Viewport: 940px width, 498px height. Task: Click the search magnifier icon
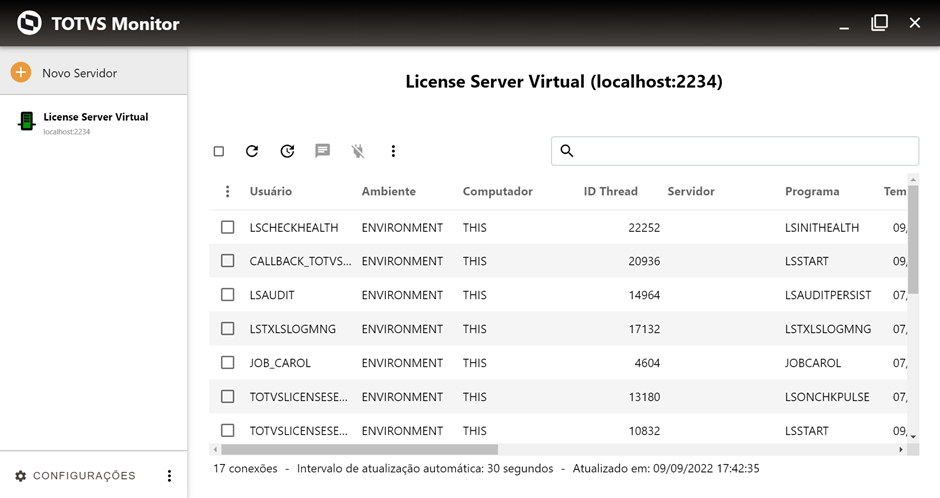click(567, 150)
